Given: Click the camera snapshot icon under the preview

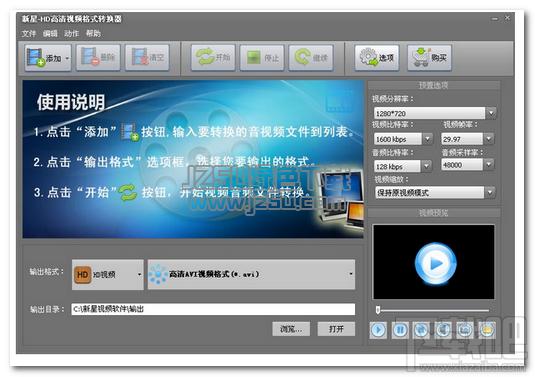Looking at the screenshot, I should point(465,330).
